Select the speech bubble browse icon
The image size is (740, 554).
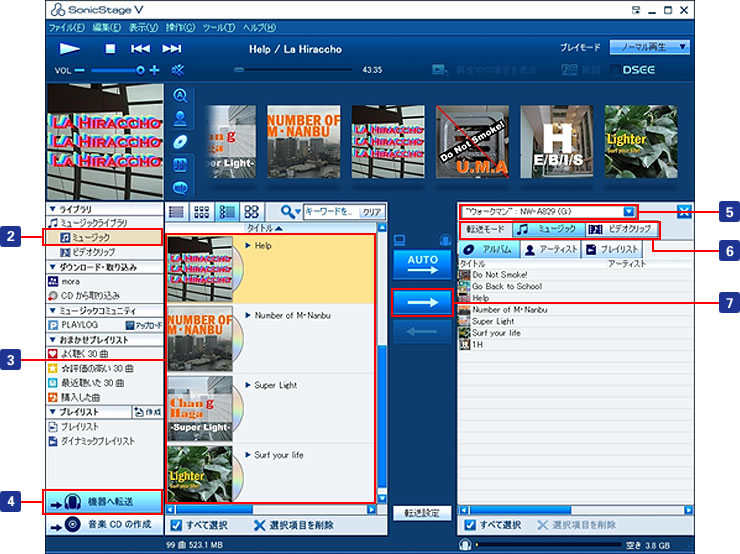(180, 188)
